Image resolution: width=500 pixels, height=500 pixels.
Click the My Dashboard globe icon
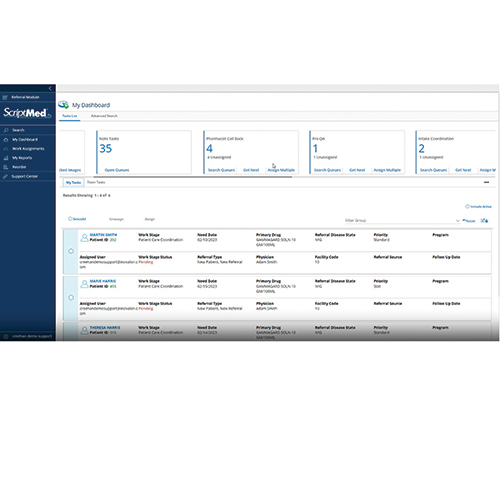tap(63, 105)
